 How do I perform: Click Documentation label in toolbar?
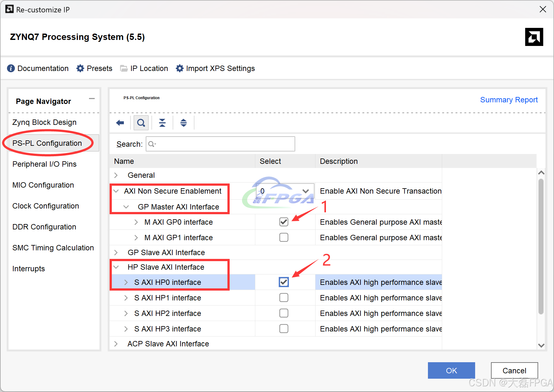tap(43, 68)
